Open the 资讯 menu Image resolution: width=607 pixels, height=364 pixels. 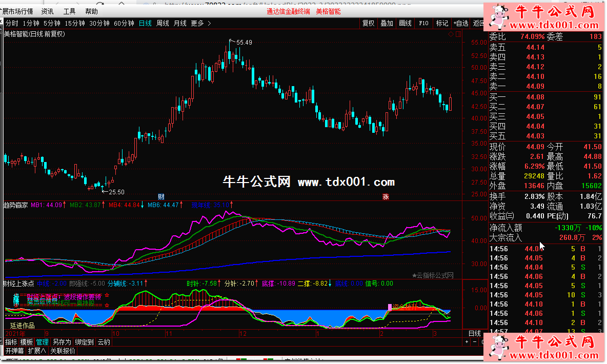tap(47, 11)
